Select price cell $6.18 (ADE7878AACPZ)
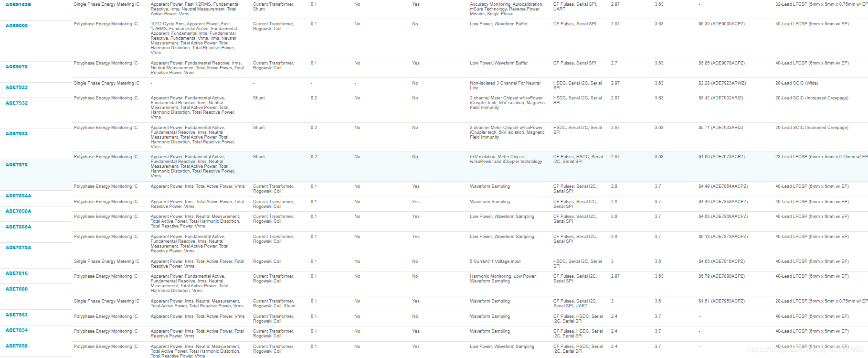The image size is (868, 358). [723, 237]
